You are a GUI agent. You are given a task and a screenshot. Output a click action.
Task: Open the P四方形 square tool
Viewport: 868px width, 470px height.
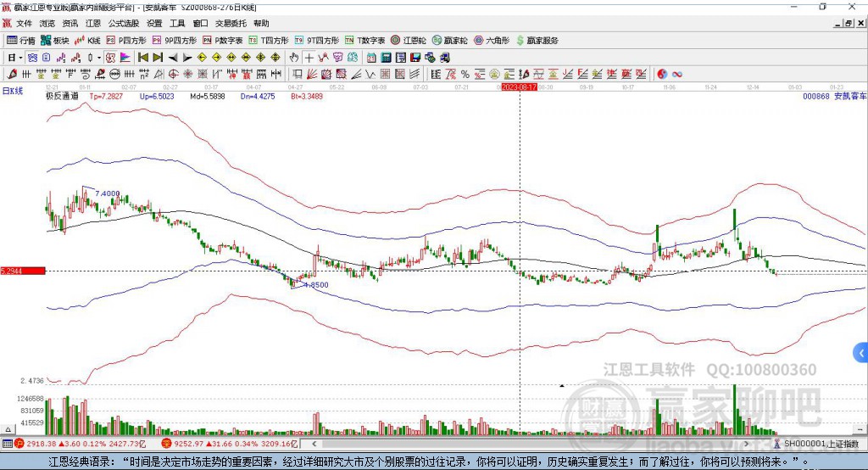click(x=126, y=41)
